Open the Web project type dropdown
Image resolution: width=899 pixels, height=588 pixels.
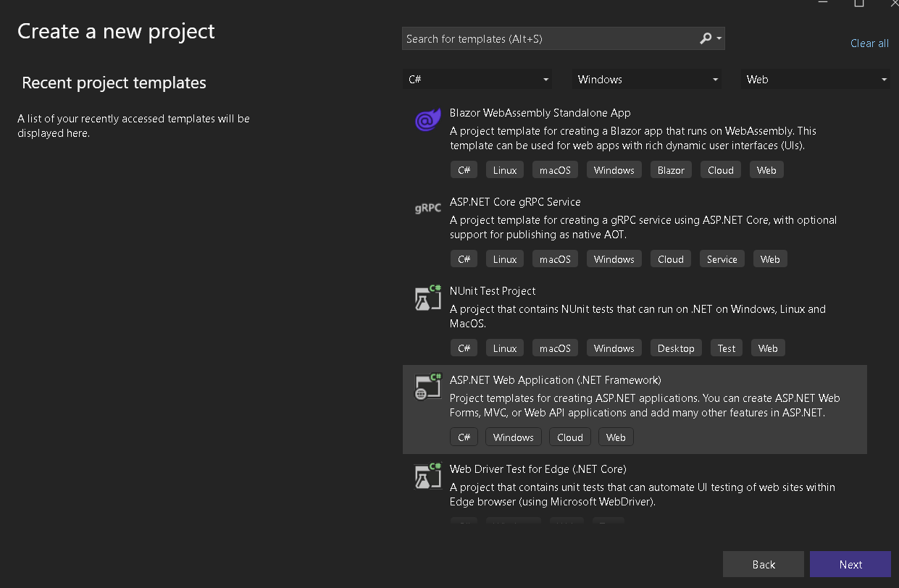pos(816,80)
